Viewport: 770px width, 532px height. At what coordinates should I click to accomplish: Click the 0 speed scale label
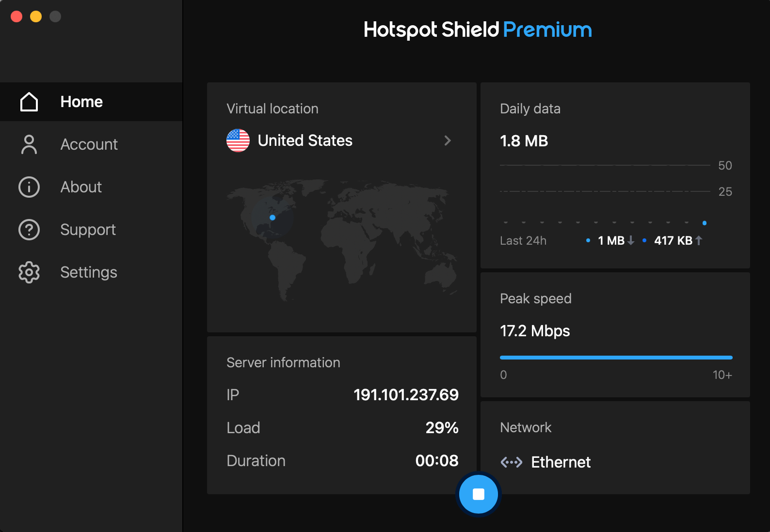click(503, 375)
